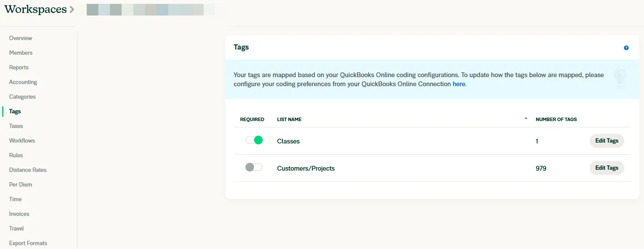Select Categories in the sidebar
This screenshot has height=249, width=644.
[22, 96]
